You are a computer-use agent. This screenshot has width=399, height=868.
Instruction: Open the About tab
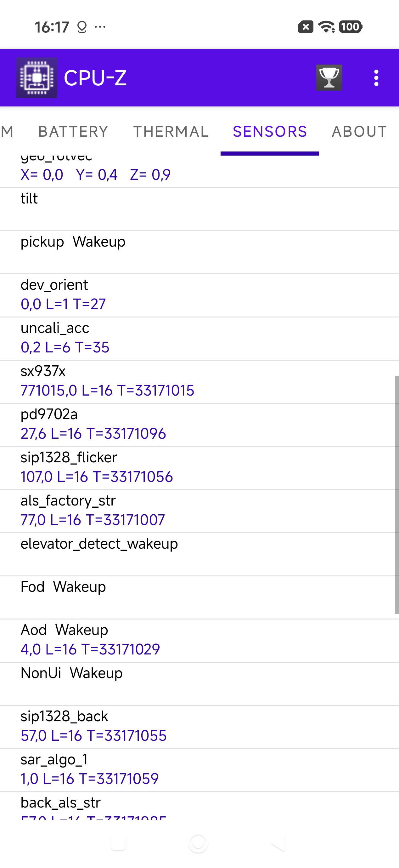click(359, 131)
